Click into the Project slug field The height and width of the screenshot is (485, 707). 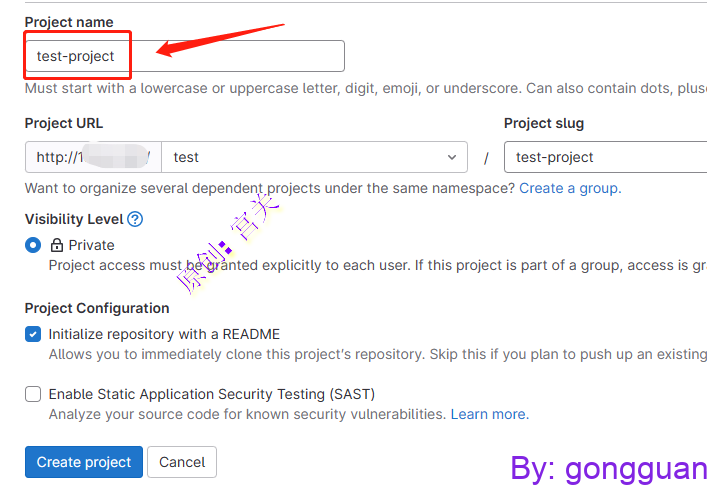pos(605,157)
